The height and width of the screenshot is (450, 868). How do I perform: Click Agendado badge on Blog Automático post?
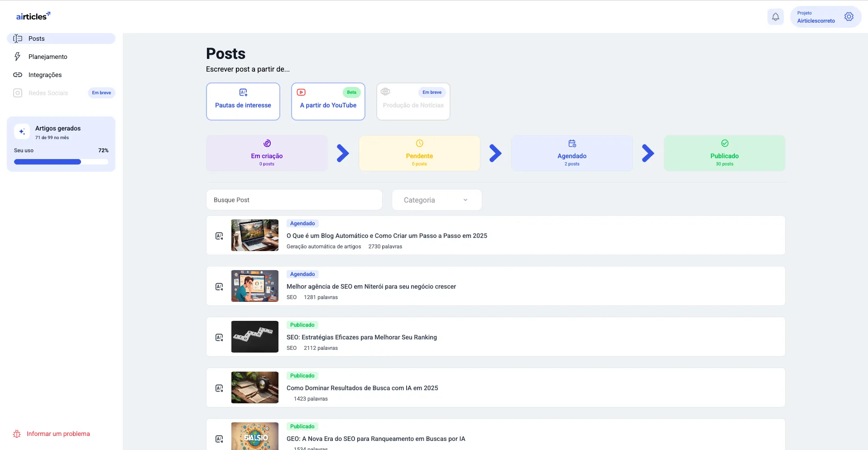[x=302, y=223]
